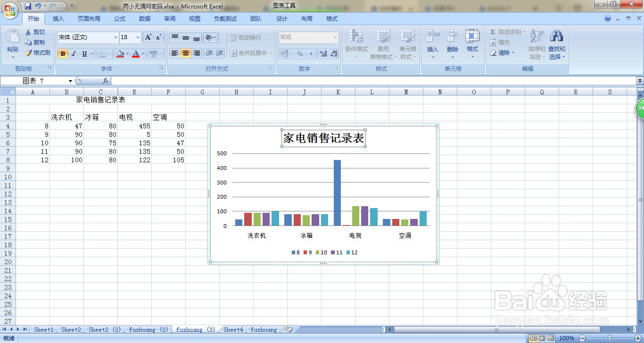Align text right
Viewport: 644px width, 343px height.
tap(197, 53)
